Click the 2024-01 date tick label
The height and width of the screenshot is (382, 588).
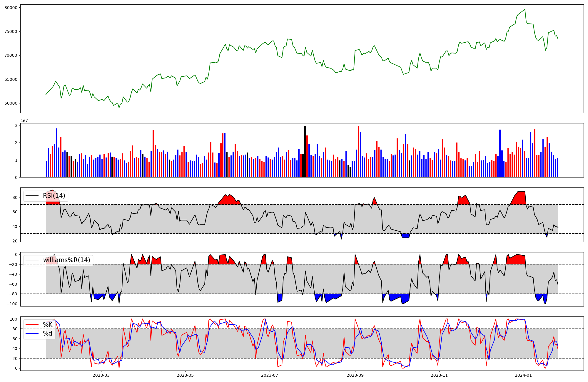[524, 375]
